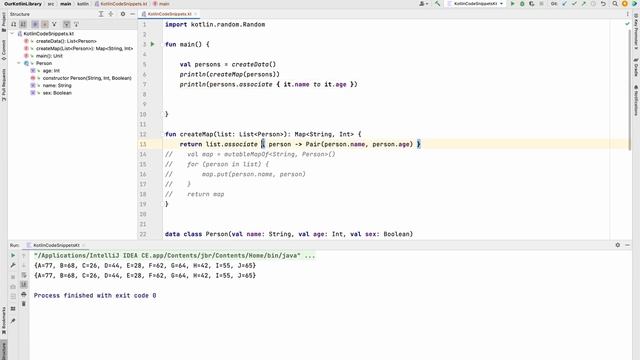Viewport: 640px width, 360px height.
Task: Toggle sort by visibility in Structure
Action: tap(14, 24)
